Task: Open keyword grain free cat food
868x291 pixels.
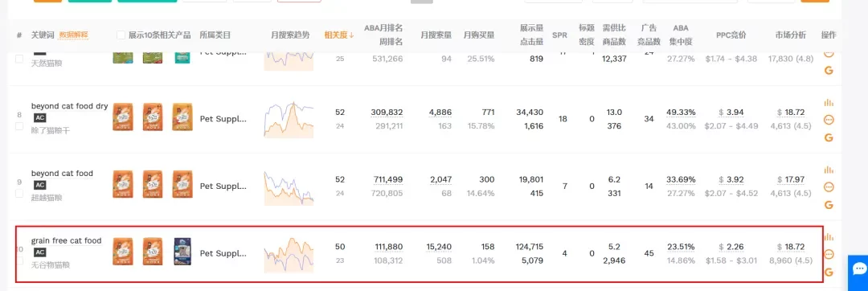Action: coord(67,240)
